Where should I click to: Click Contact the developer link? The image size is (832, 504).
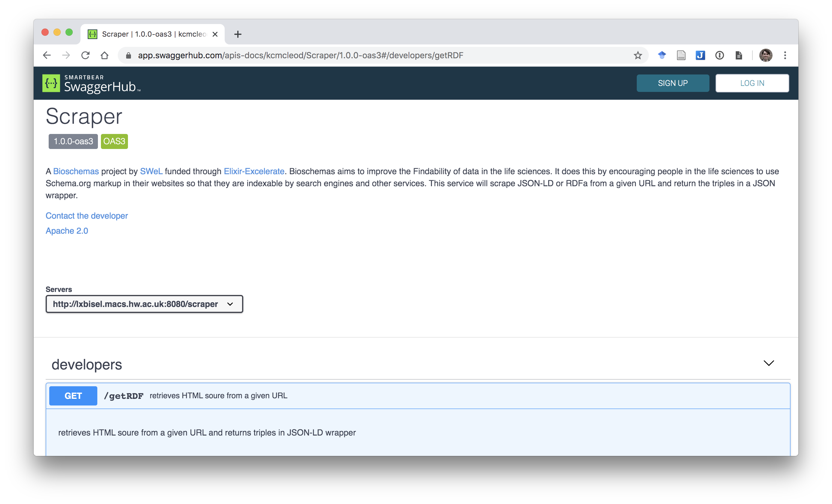click(x=87, y=216)
